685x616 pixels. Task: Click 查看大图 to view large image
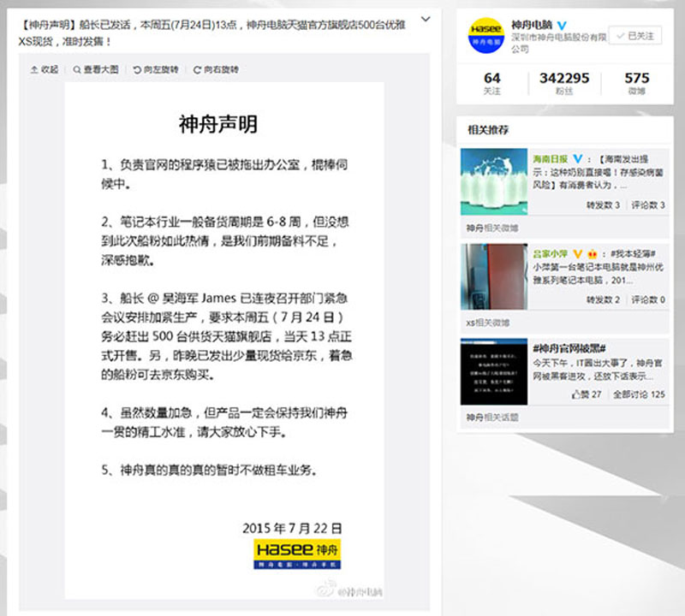tap(96, 69)
